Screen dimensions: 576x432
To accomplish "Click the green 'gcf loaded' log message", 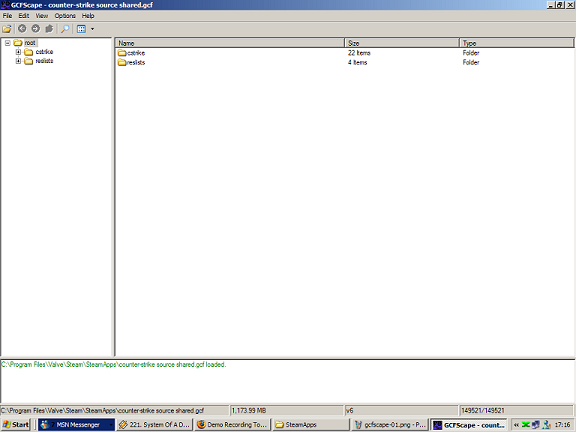I will click(x=114, y=365).
